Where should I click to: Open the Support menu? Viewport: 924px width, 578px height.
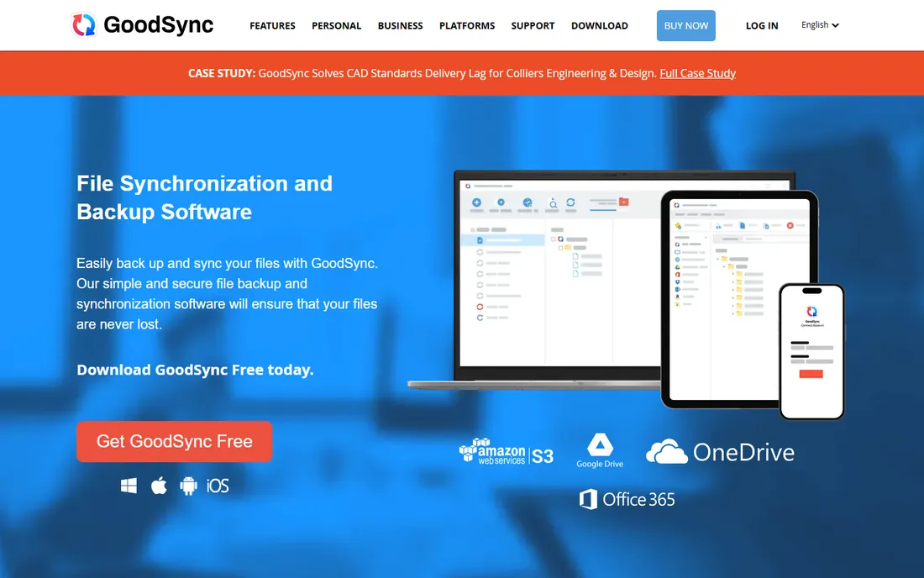533,26
